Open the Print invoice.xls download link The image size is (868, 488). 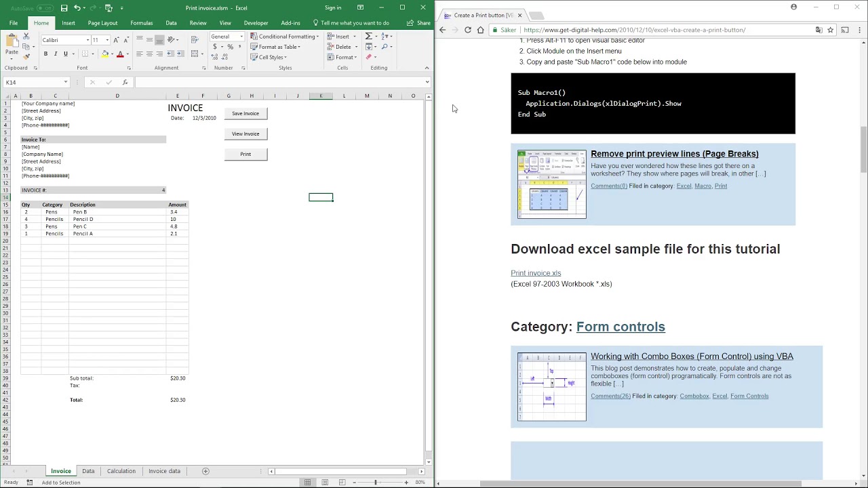click(x=536, y=273)
